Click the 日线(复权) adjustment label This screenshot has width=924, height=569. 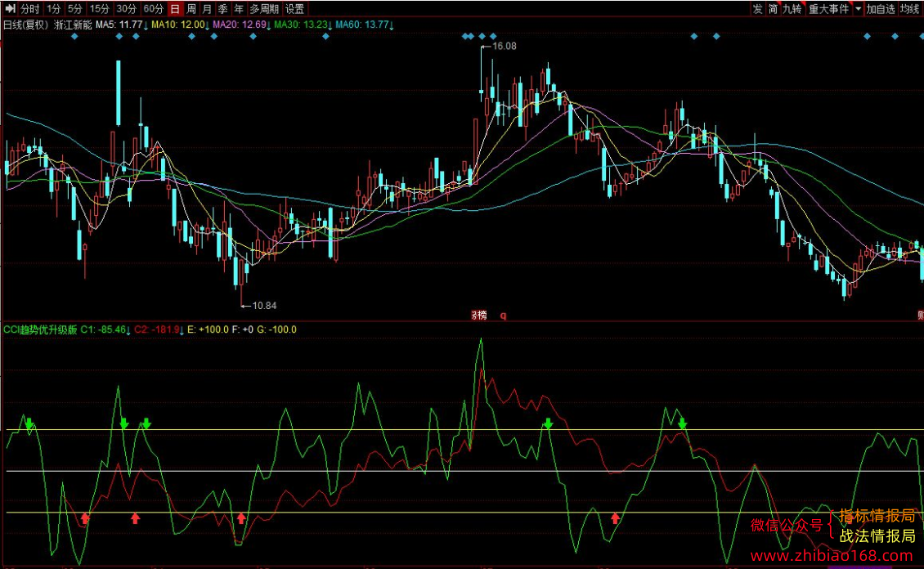pos(26,25)
